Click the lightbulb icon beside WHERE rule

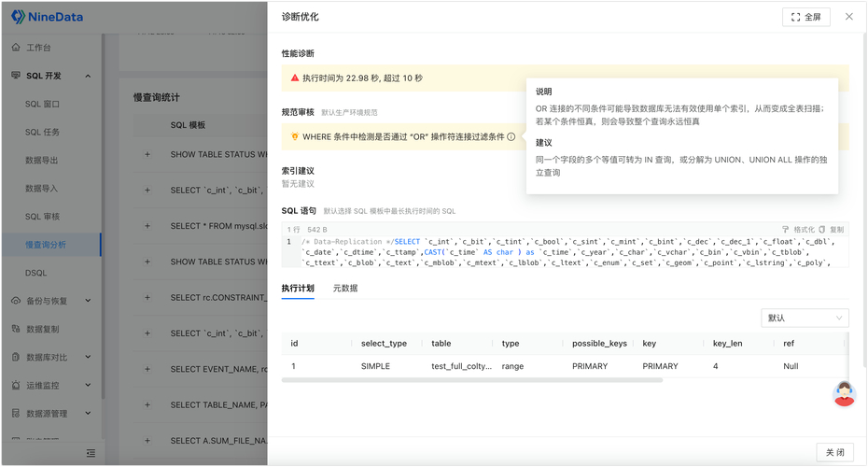295,136
